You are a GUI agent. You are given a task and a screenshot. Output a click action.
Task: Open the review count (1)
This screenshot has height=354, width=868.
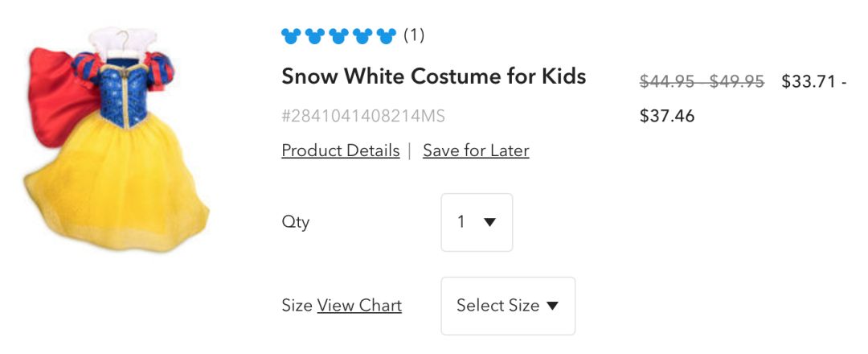[x=414, y=35]
